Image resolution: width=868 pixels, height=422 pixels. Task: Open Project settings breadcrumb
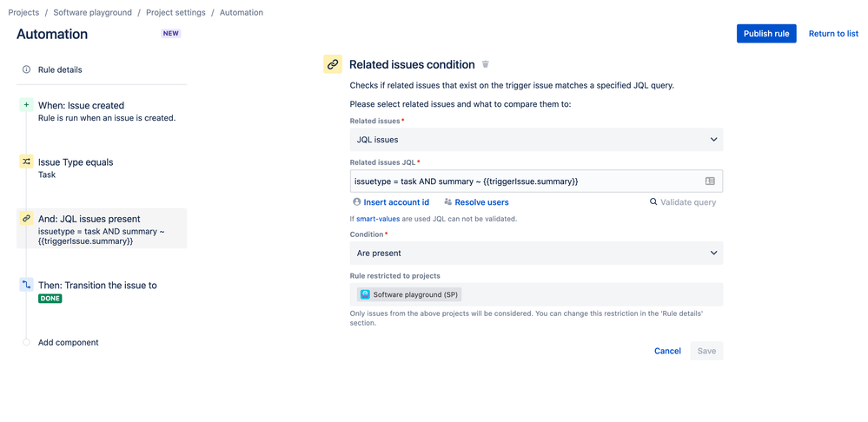pos(175,13)
